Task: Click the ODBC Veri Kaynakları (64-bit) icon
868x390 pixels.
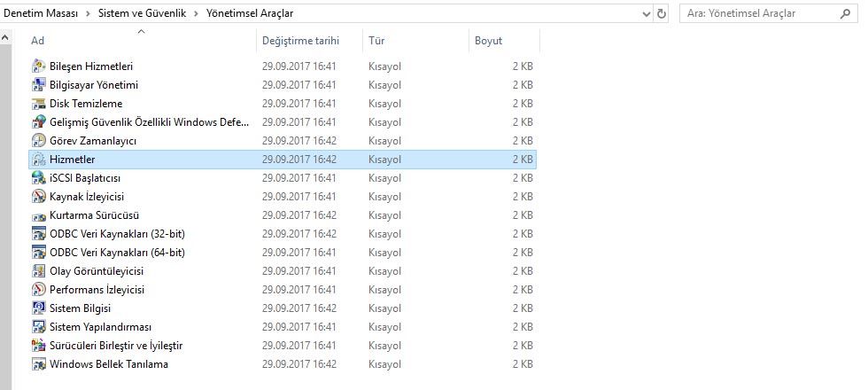Action: 39,253
